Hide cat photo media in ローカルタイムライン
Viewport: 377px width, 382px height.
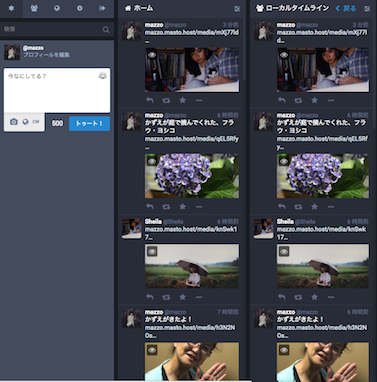click(284, 55)
